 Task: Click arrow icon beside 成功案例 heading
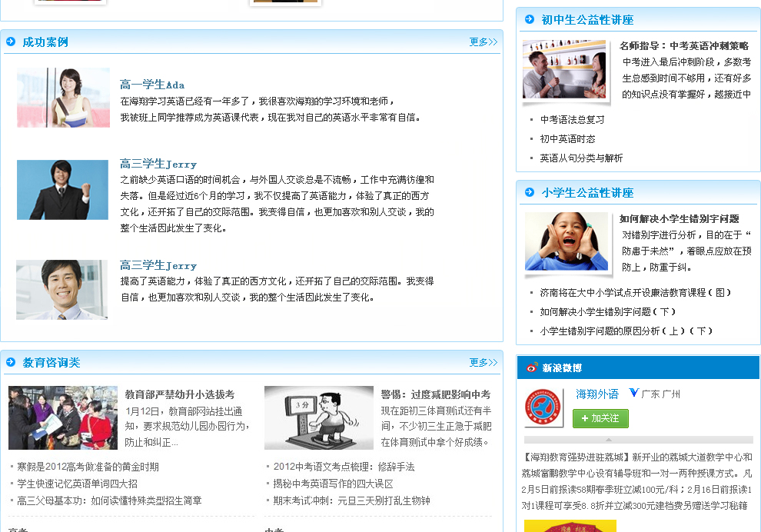coord(11,42)
